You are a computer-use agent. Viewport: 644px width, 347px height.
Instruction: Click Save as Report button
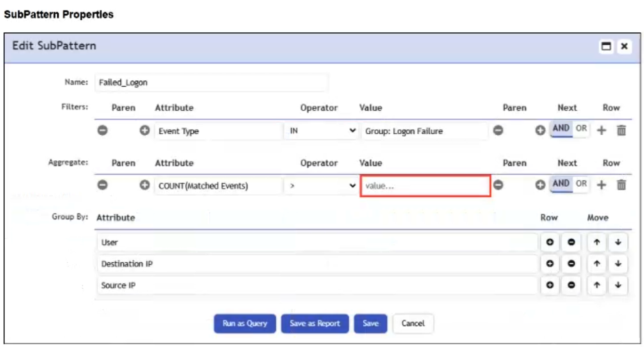pos(315,323)
